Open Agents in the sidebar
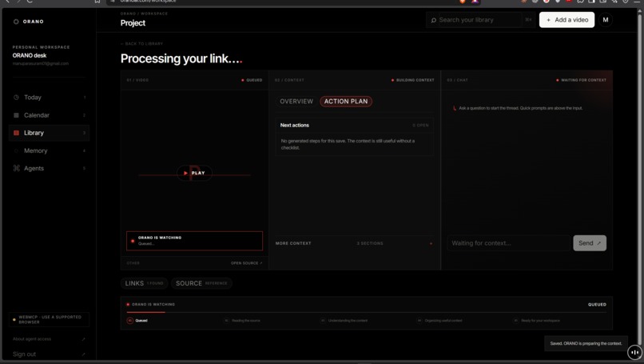This screenshot has height=364, width=644. (x=49, y=168)
